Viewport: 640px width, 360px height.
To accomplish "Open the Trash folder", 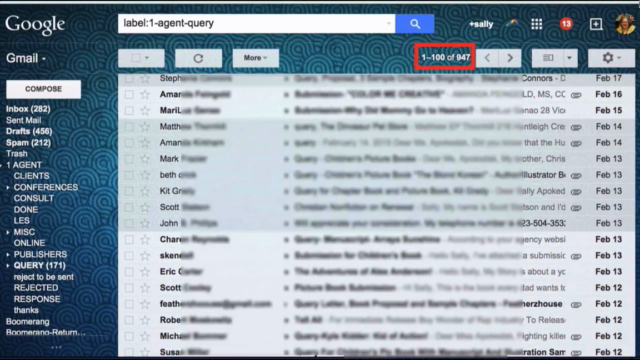I will point(17,154).
